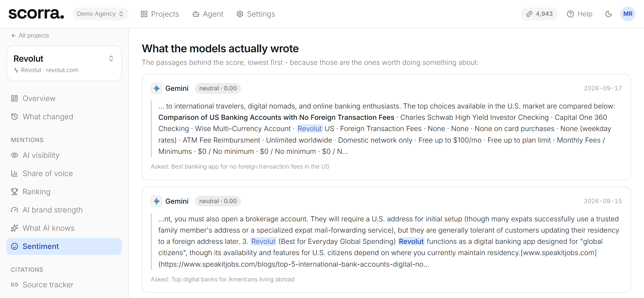This screenshot has width=644, height=298.
Task: Open the Demo Agency workspace switcher
Action: (x=100, y=14)
